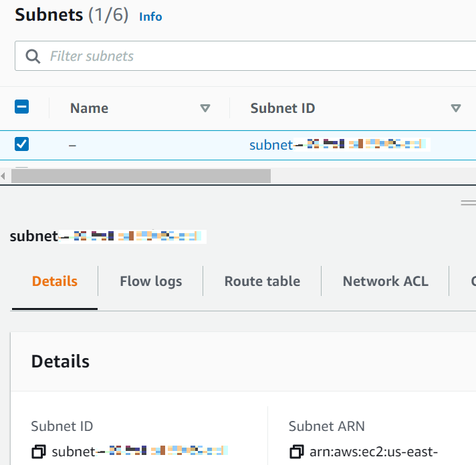Open the Network ACL tab
476x465 pixels.
click(385, 281)
